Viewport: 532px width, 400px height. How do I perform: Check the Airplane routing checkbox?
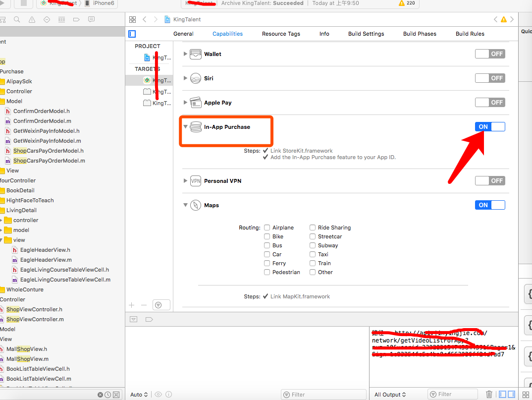(x=267, y=228)
